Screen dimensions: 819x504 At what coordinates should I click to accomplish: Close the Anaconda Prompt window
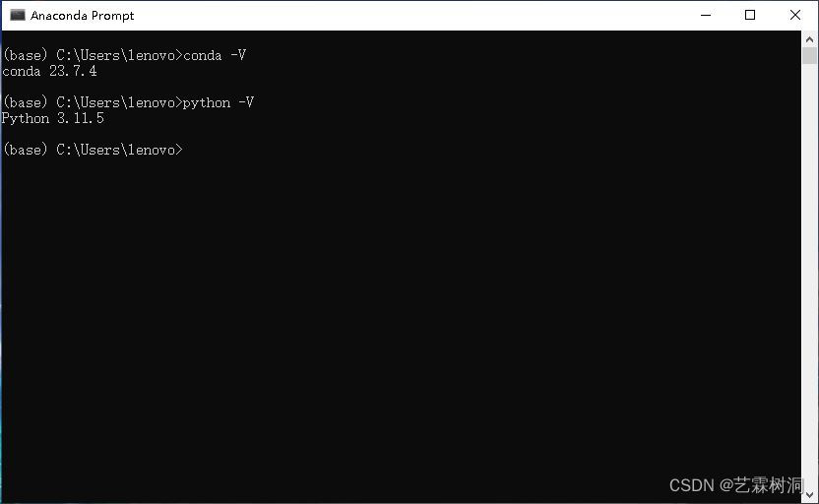point(795,15)
